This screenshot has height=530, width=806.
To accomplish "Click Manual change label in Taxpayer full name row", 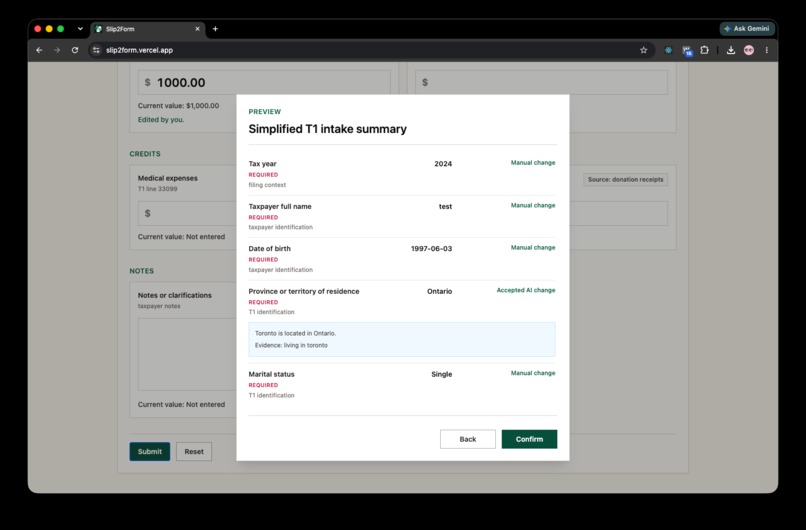I will (x=533, y=205).
